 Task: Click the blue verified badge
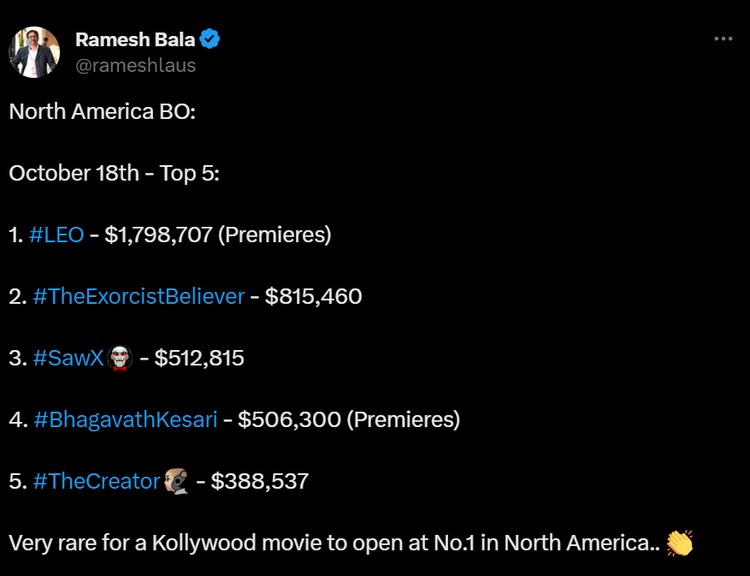(210, 40)
